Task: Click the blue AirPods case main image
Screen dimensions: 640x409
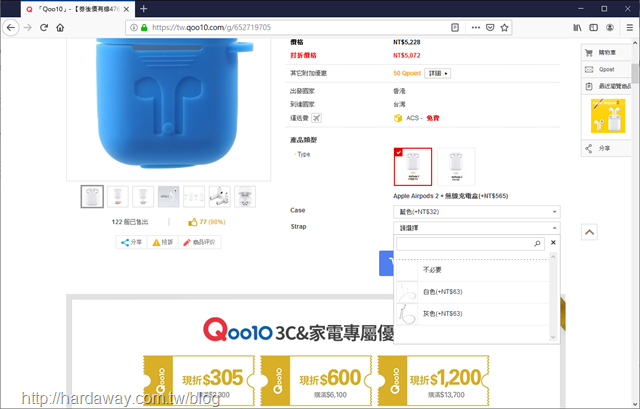Action: pyautogui.click(x=169, y=109)
